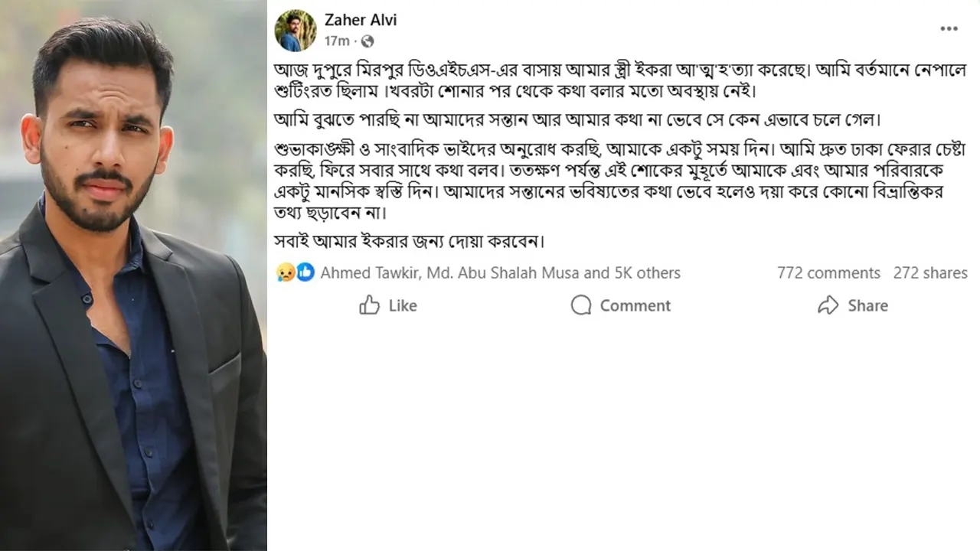Screen dimensions: 980x551
Task: Click the share arrow icon
Action: tap(828, 305)
